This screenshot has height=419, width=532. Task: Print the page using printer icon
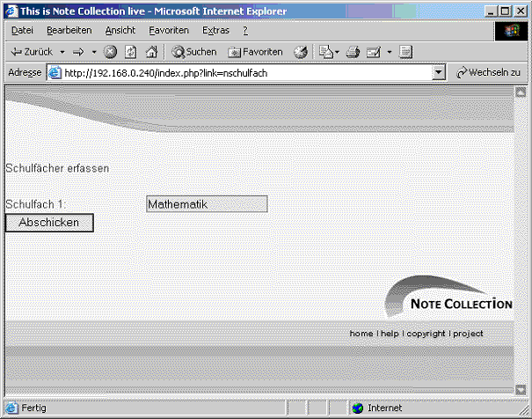point(353,52)
